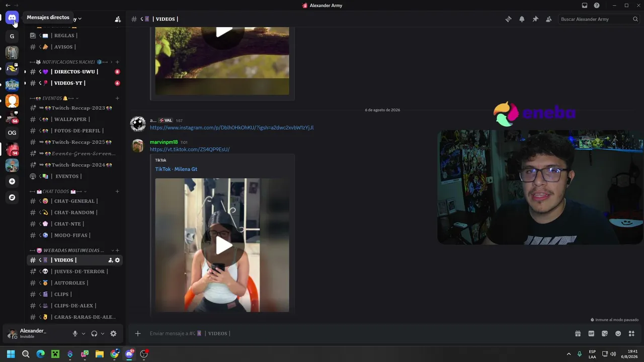Open The Beatles server icon
The width and height of the screenshot is (644, 362).
(12, 84)
